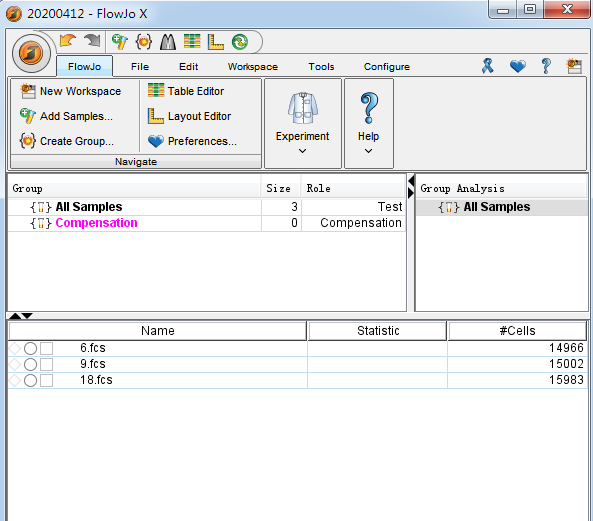593x521 pixels.
Task: Click the green refresh icon in quick toolbar
Action: (240, 42)
